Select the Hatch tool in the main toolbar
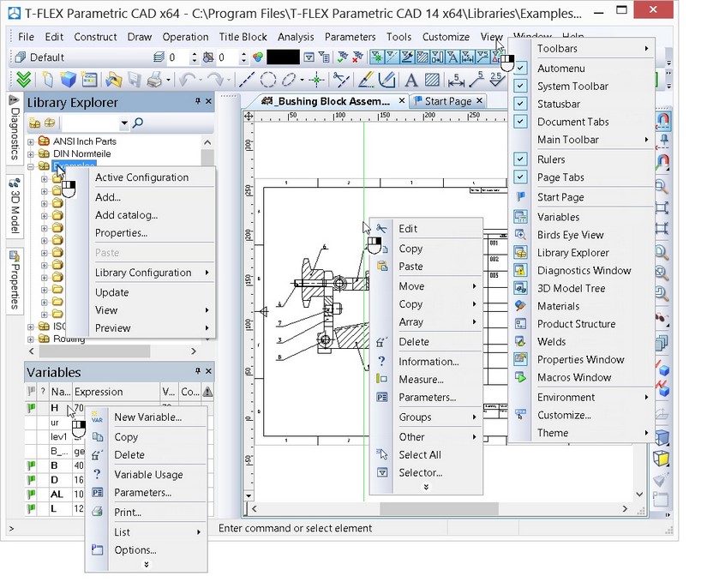This screenshot has width=701, height=588. click(432, 80)
